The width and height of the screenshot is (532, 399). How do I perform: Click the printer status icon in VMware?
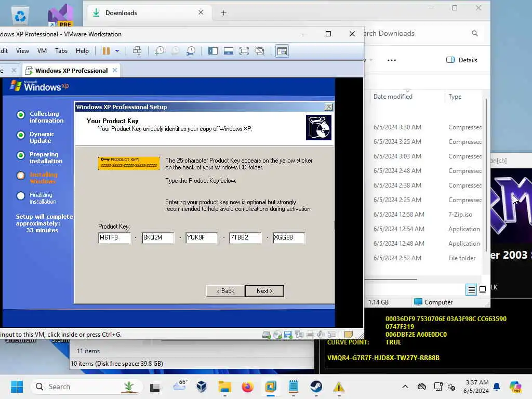pyautogui.click(x=310, y=335)
